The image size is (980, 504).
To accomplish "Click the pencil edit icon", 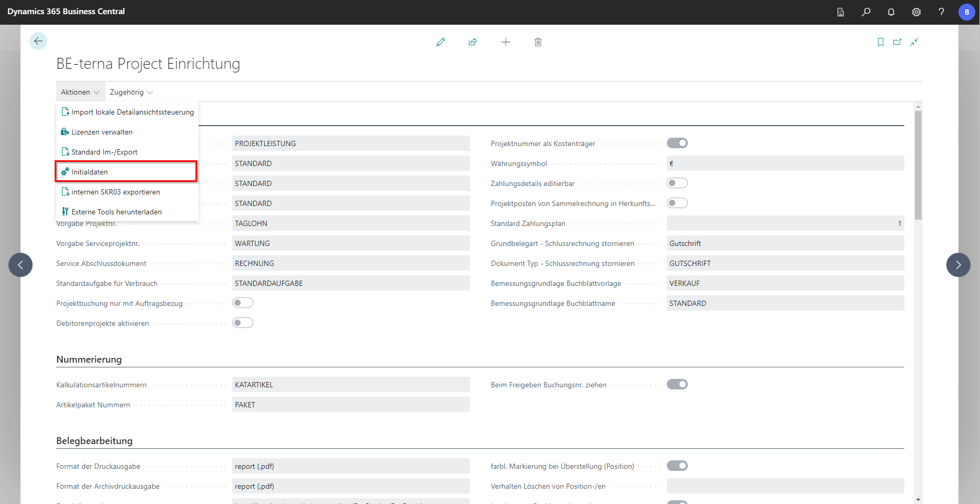I will (x=440, y=42).
